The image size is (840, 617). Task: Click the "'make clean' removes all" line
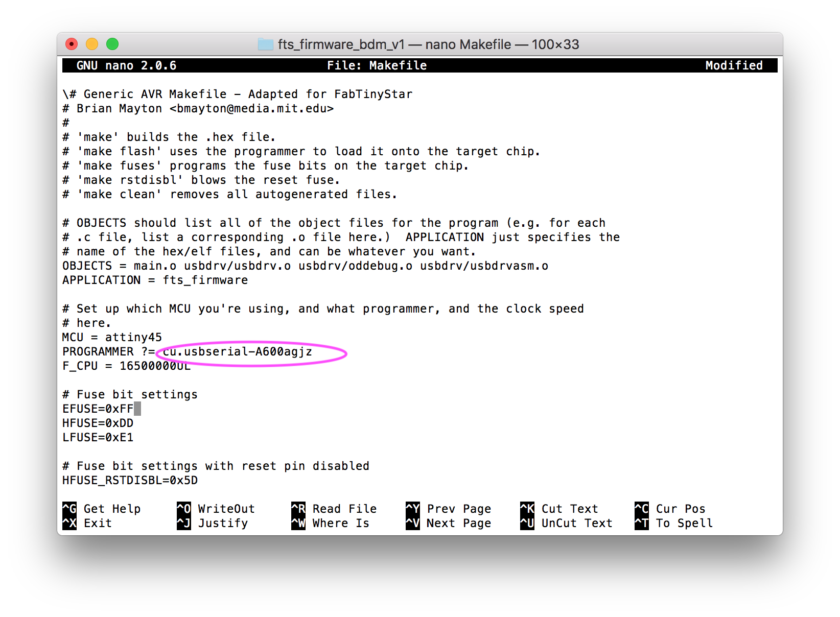pos(230,194)
